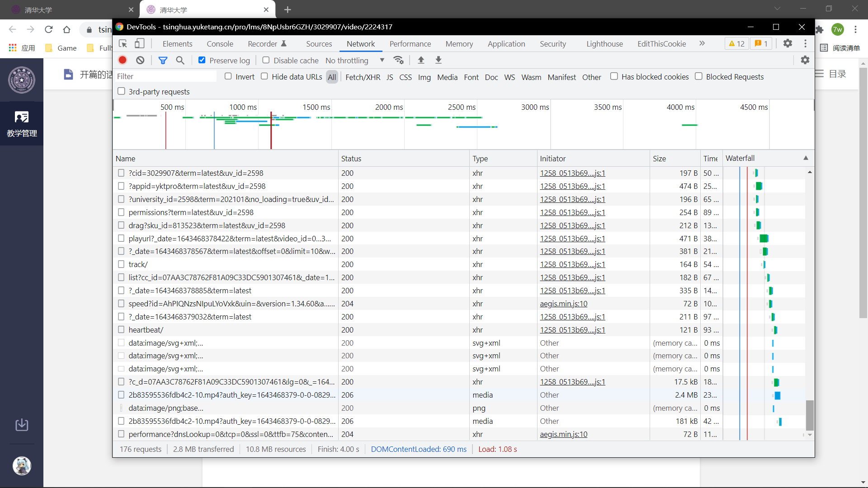Open the Performance tab
This screenshot has height=488, width=868.
[410, 44]
